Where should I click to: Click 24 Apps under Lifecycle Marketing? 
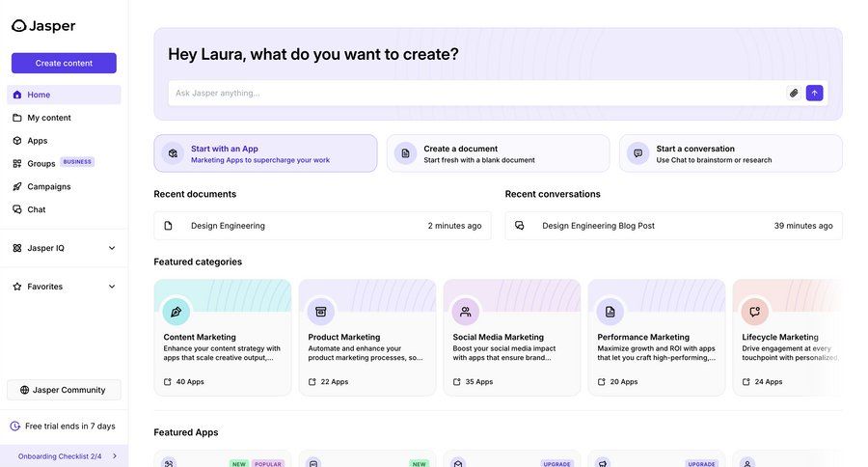click(x=762, y=382)
